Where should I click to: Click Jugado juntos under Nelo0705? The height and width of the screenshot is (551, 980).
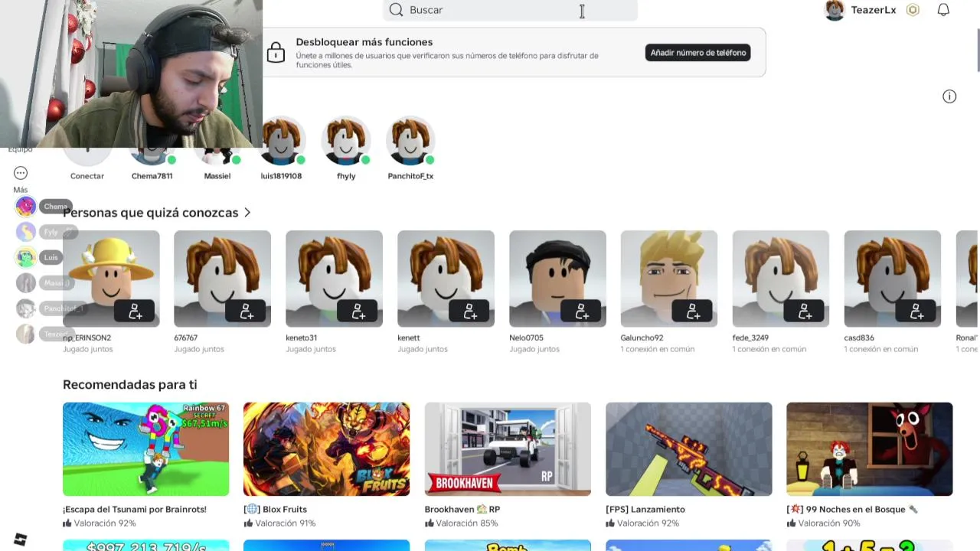tap(534, 349)
